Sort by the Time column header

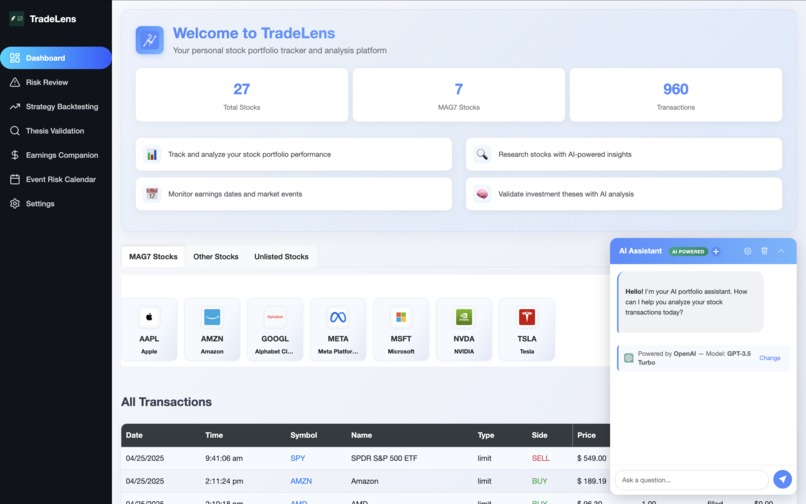click(214, 435)
